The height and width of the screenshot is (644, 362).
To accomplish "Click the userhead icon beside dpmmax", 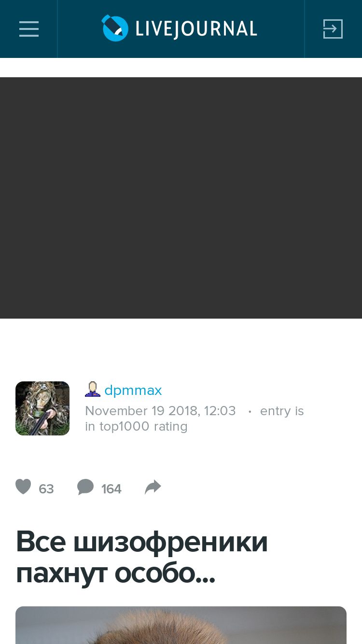I will (93, 389).
